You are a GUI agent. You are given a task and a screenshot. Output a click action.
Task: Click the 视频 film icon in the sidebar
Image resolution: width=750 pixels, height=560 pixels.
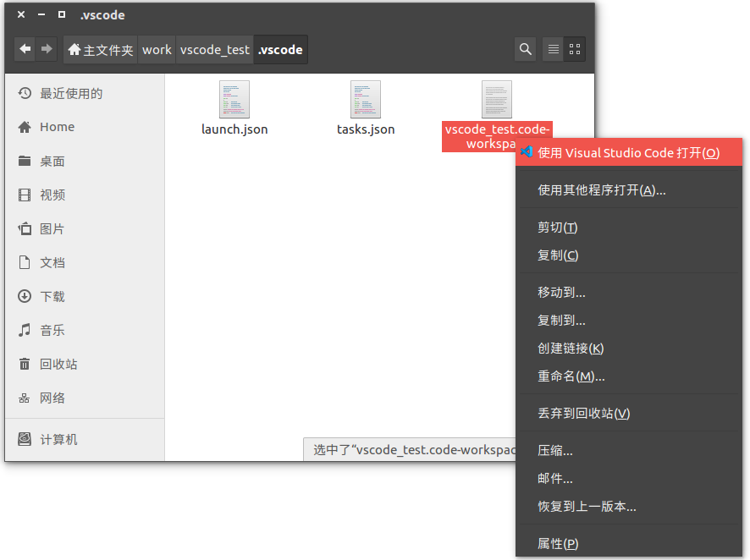point(25,195)
